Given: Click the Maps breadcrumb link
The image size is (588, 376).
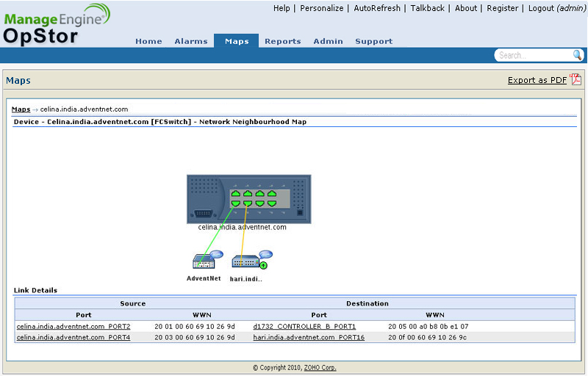Looking at the screenshot, I should point(21,109).
